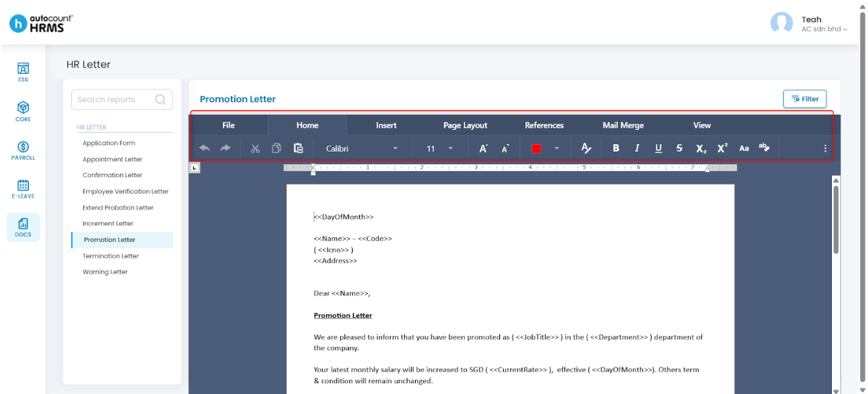
Task: Clear formatting with the A eraser icon
Action: [x=586, y=148]
